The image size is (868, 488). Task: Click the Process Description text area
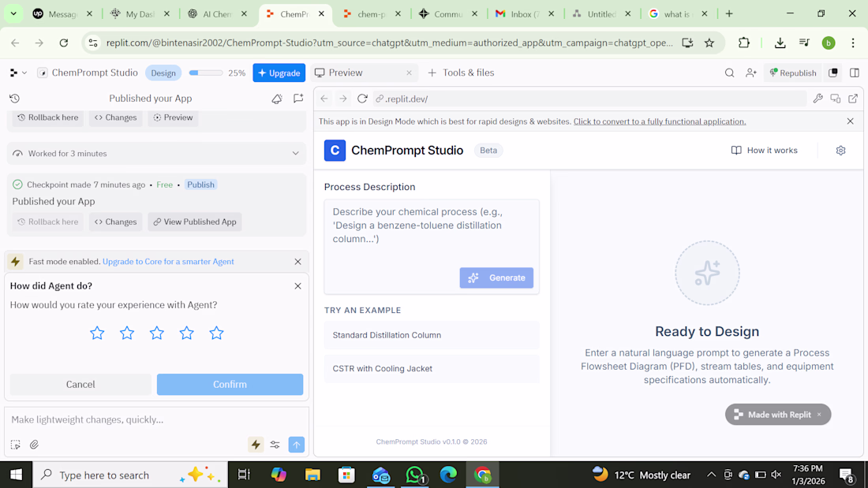click(x=432, y=246)
